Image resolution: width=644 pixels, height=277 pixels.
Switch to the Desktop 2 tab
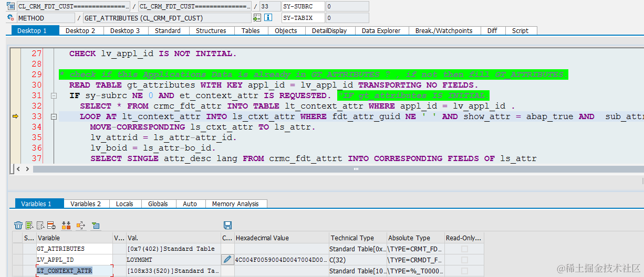click(80, 30)
